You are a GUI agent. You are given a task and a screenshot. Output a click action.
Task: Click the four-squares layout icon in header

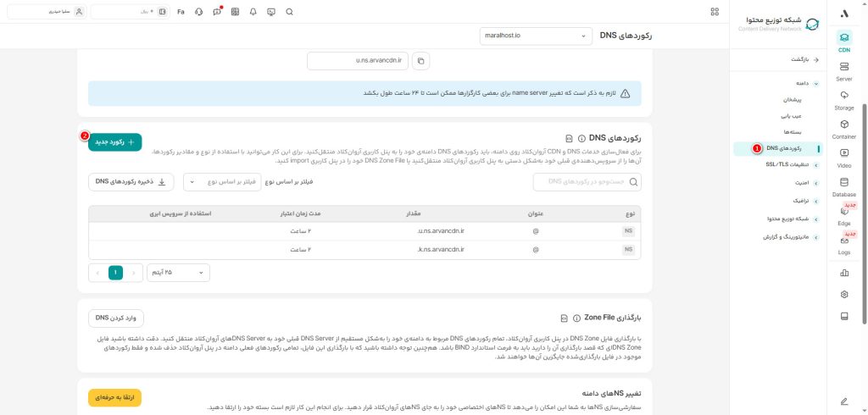715,12
